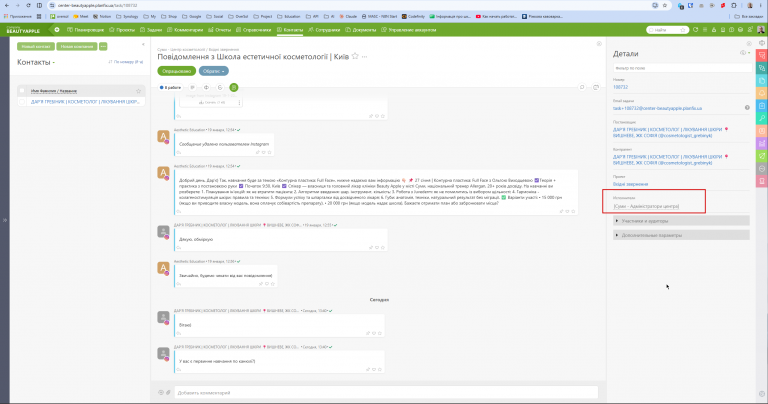768x404 pixels.
Task: Expand the Участники и аудиторы section
Action: point(681,221)
